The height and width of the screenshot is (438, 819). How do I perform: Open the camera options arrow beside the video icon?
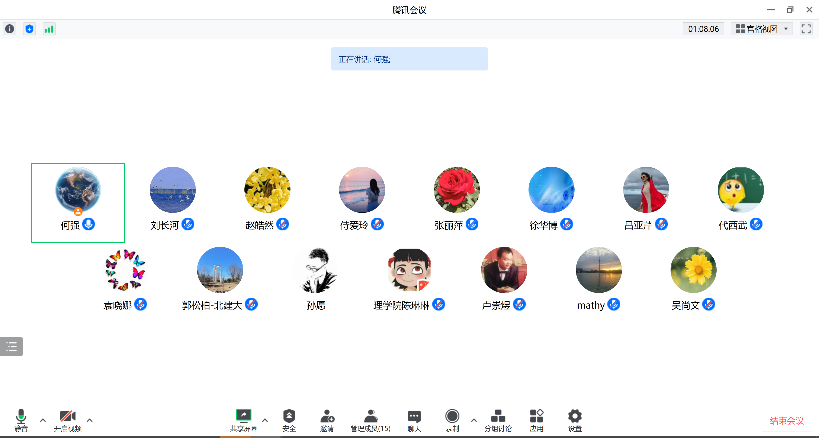pyautogui.click(x=90, y=420)
